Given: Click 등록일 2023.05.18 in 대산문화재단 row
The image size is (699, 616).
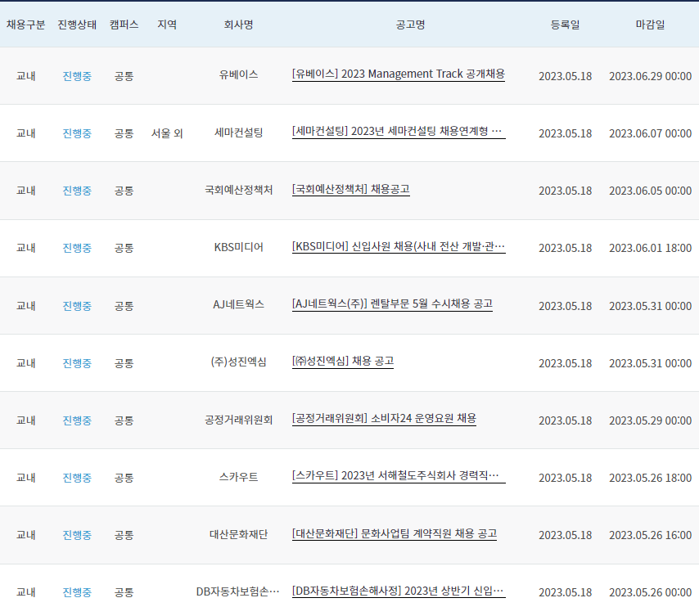Looking at the screenshot, I should coord(565,535).
